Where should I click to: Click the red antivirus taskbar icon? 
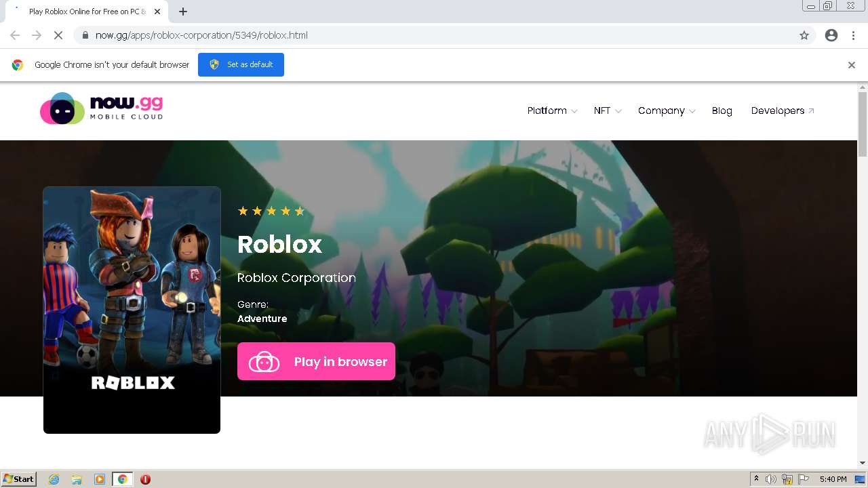(x=145, y=479)
